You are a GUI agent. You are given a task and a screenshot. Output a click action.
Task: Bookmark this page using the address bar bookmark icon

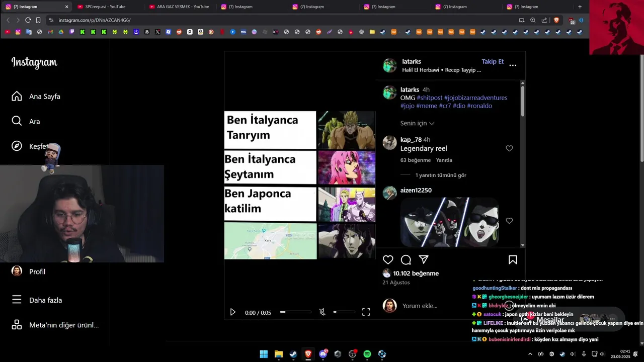[x=38, y=20]
